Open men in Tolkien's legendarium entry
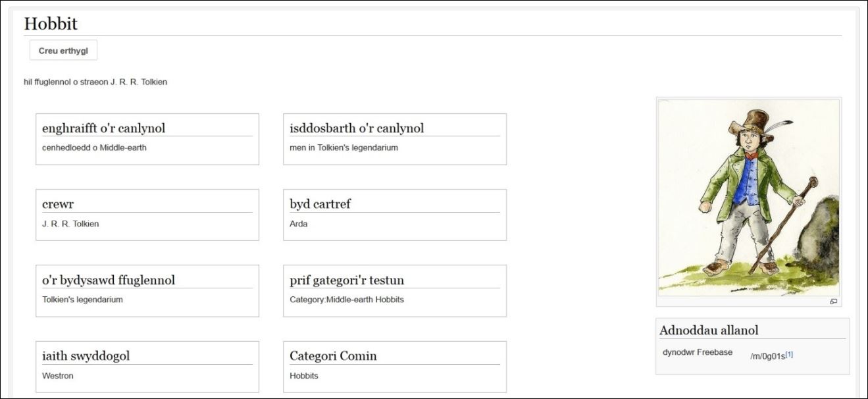The width and height of the screenshot is (868, 399). pyautogui.click(x=344, y=147)
